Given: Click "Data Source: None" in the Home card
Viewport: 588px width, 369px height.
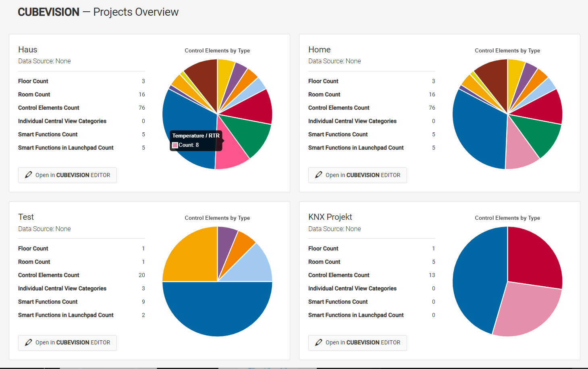Looking at the screenshot, I should coord(335,61).
